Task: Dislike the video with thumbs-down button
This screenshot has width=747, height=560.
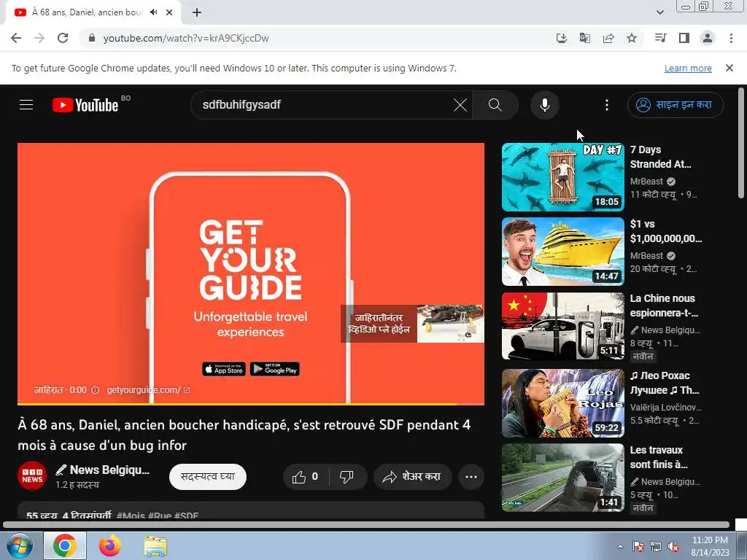Action: (347, 477)
